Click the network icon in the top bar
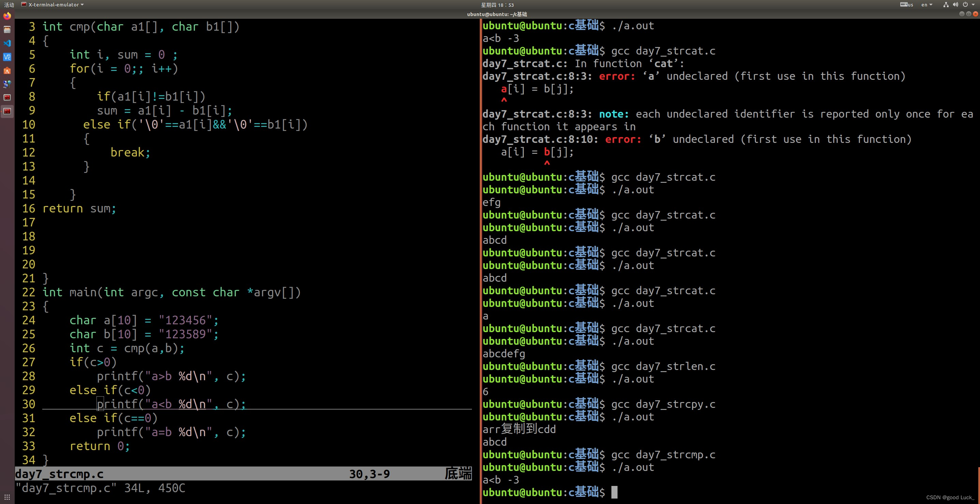Image resolution: width=980 pixels, height=504 pixels. pos(946,4)
